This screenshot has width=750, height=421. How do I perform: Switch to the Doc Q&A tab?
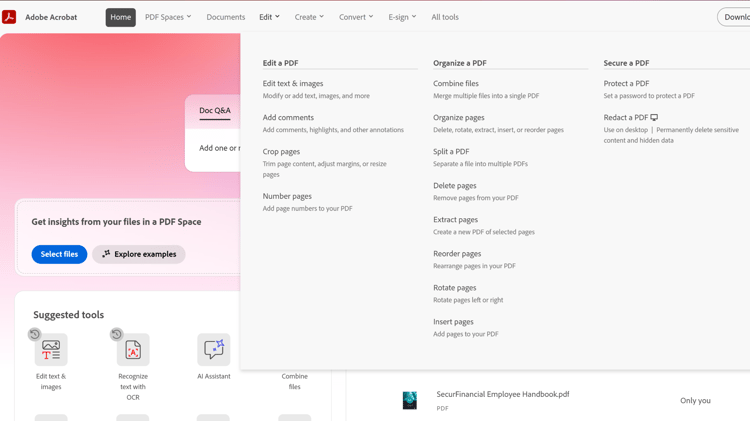point(215,111)
